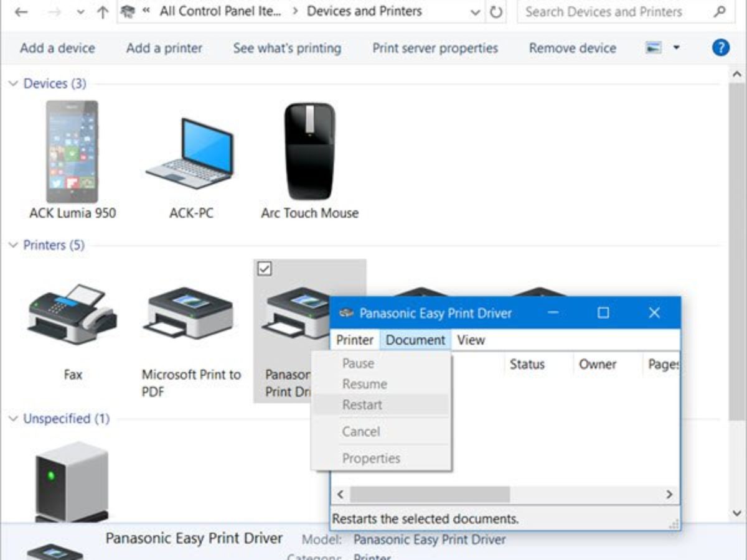Click the refresh icon in address bar
Viewport: 747px width, 560px height.
point(496,12)
